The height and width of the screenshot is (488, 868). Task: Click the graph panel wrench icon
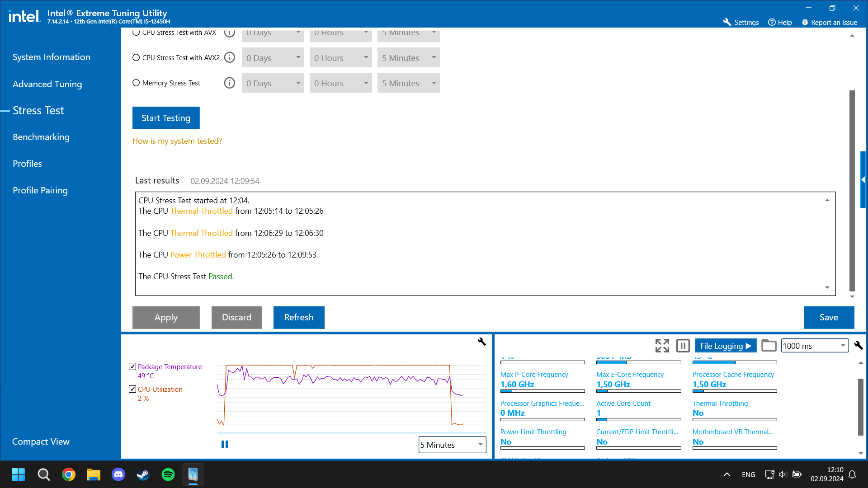coord(481,342)
